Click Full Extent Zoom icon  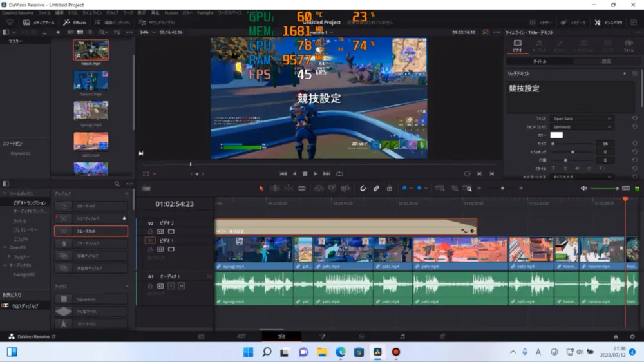click(439, 188)
